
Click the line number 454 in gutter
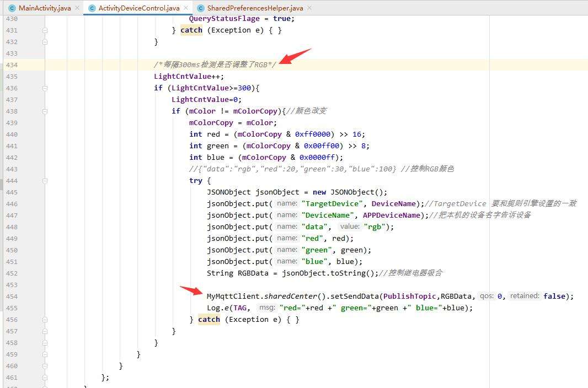(x=11, y=297)
